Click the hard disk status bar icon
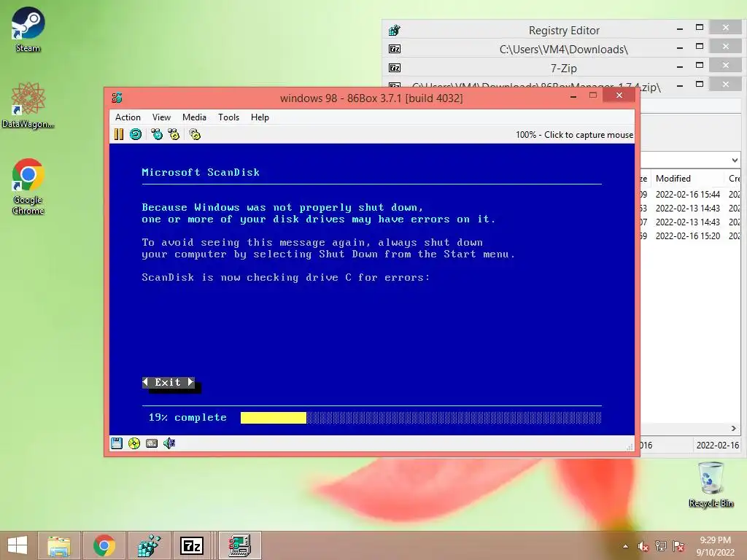747x560 pixels. (152, 443)
